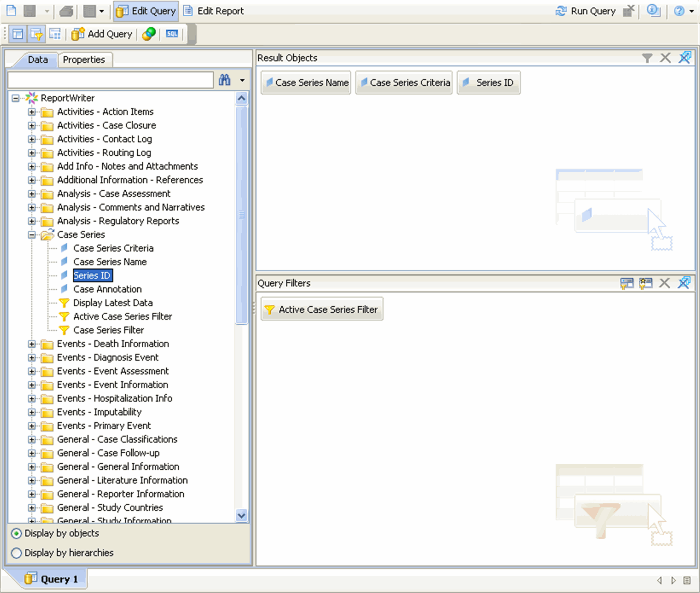Click Query Filters remove all icon

[684, 282]
